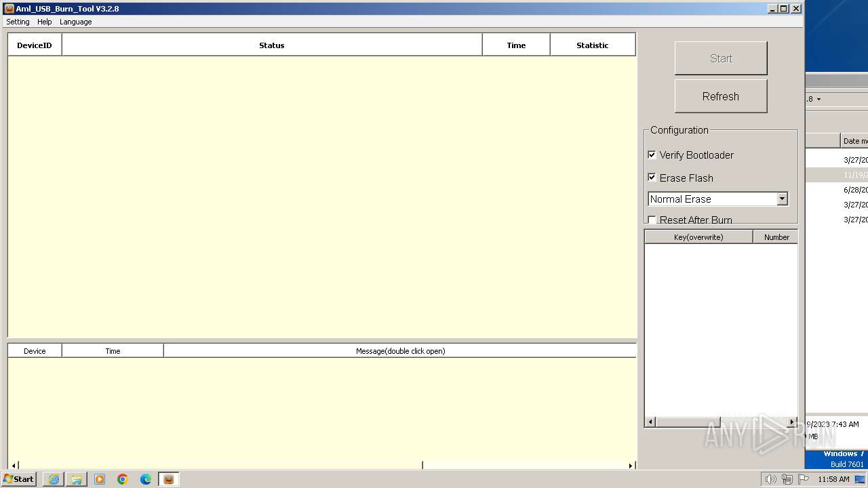This screenshot has width=868, height=488.
Task: Click the Time column header in log
Action: point(113,351)
